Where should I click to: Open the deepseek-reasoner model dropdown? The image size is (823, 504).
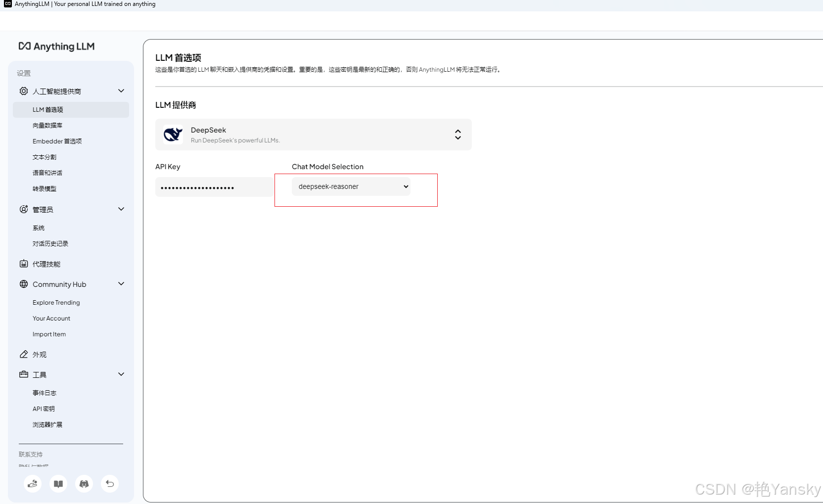[351, 186]
